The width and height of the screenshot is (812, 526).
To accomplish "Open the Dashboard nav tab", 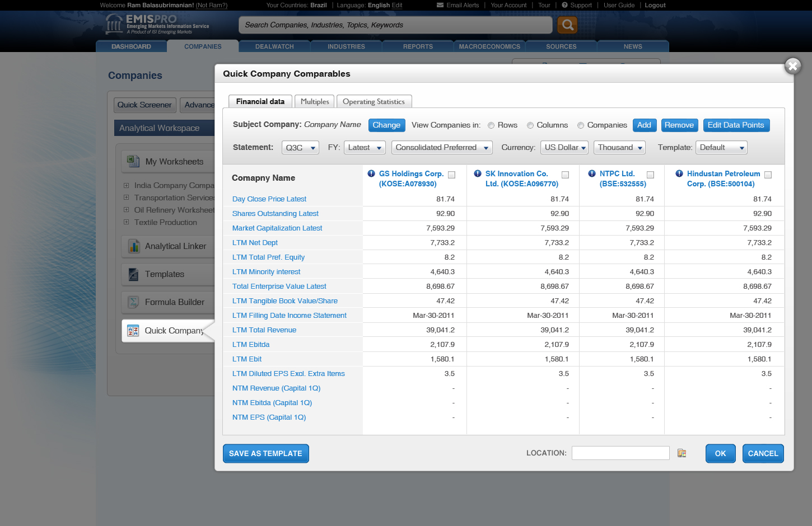I will [131, 46].
